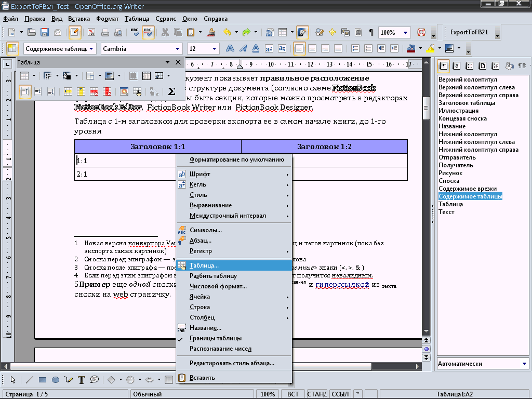Choose Таблица... in context menu

coord(234,265)
